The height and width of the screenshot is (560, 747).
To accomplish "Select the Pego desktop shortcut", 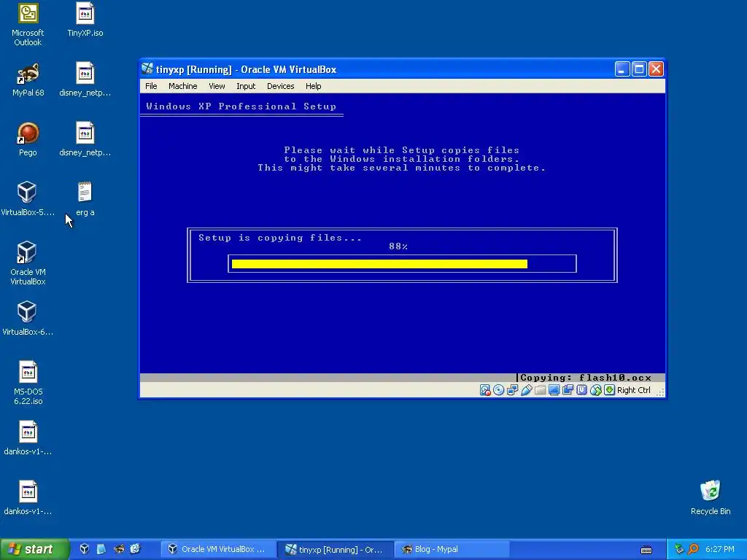I will 28,139.
